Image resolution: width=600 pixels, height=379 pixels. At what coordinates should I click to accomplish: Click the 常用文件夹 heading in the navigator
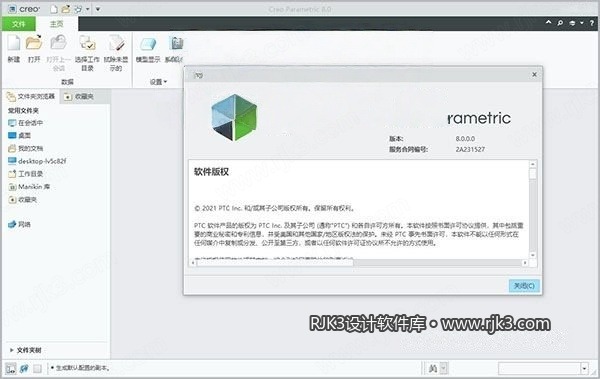[x=23, y=111]
